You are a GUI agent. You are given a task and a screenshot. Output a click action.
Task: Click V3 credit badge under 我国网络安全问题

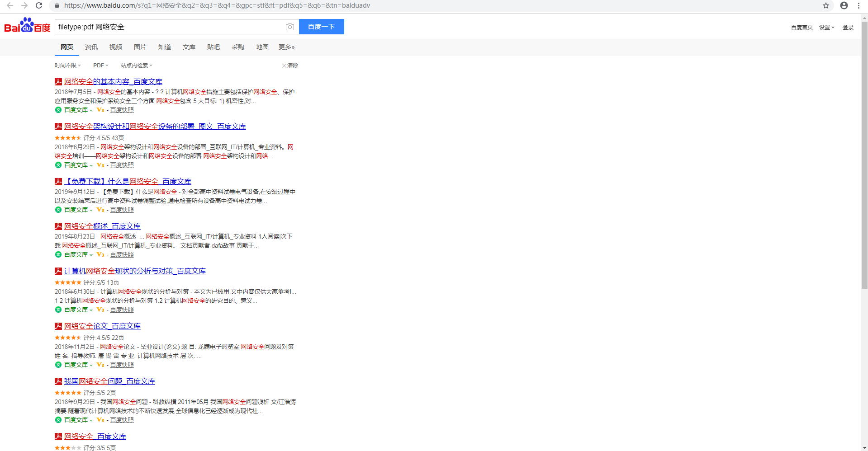pos(100,420)
